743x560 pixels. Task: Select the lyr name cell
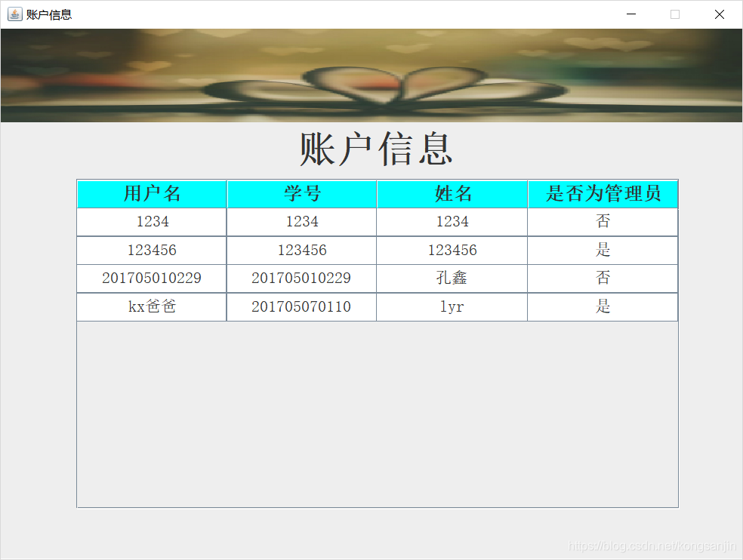click(x=452, y=307)
